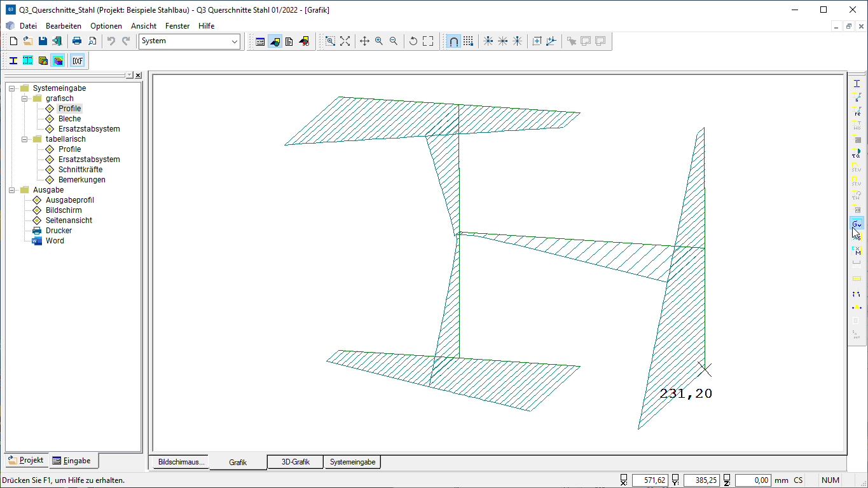Save the project with the disk icon

43,41
